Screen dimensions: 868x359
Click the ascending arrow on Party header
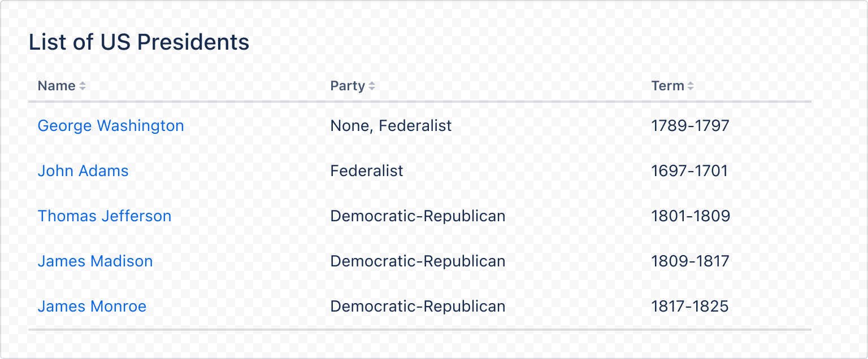(x=372, y=83)
